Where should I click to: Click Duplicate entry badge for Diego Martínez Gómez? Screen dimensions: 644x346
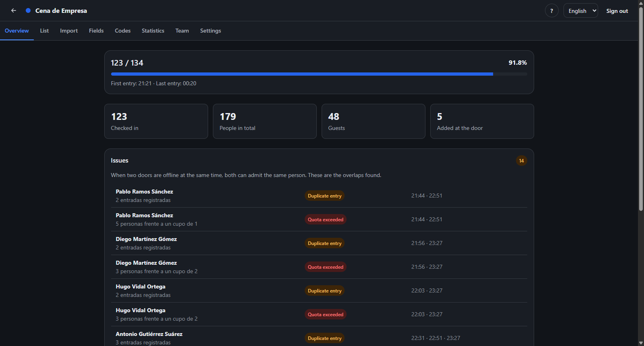pos(324,243)
